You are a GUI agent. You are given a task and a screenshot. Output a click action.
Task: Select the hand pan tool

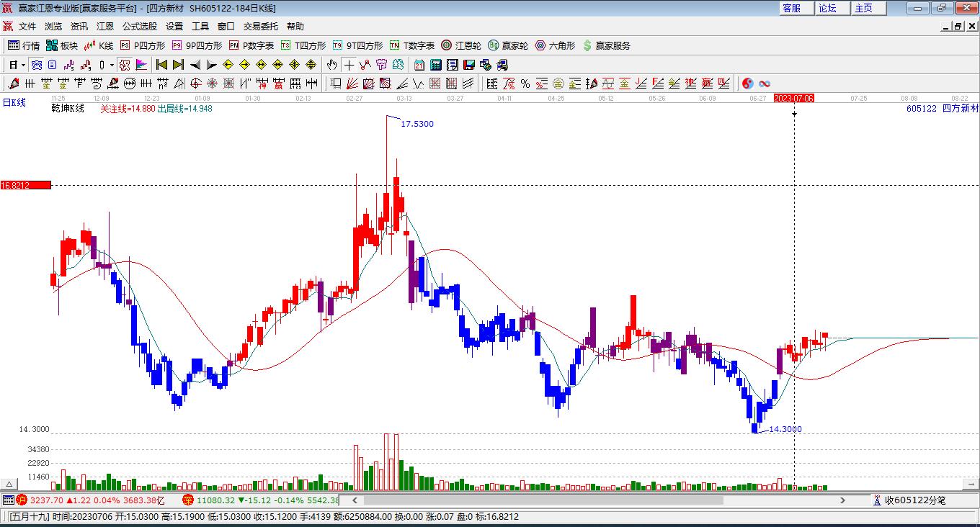332,65
